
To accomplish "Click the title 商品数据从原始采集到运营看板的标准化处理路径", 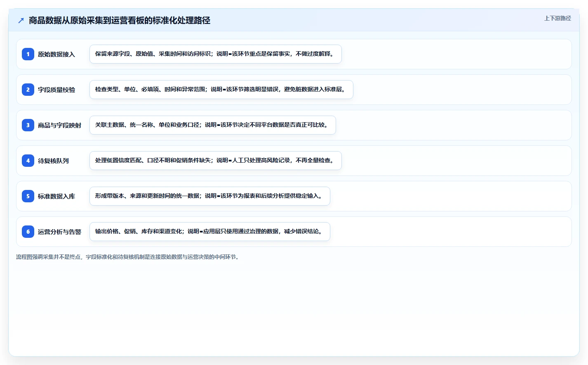I will pyautogui.click(x=120, y=20).
